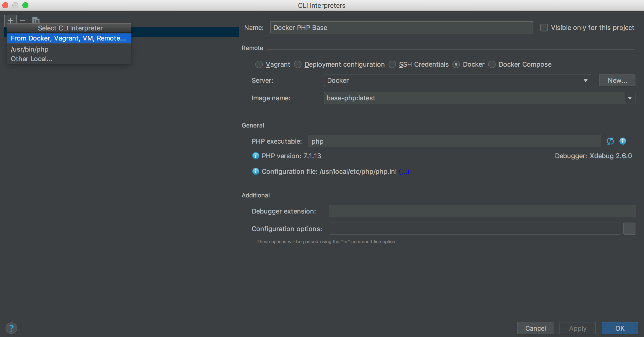Viewport: 644px width, 337px height.
Task: Choose the SSH Credentials radio option
Action: [392, 65]
